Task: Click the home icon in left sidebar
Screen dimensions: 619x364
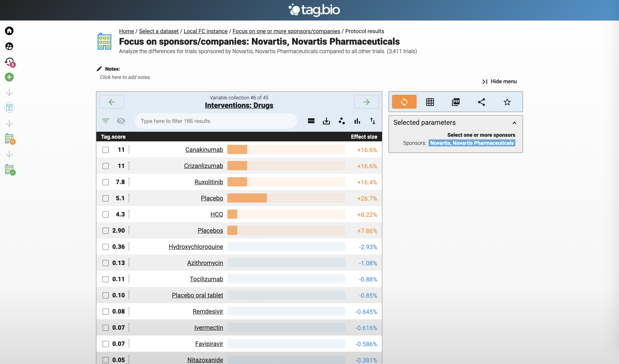Action: pyautogui.click(x=9, y=31)
